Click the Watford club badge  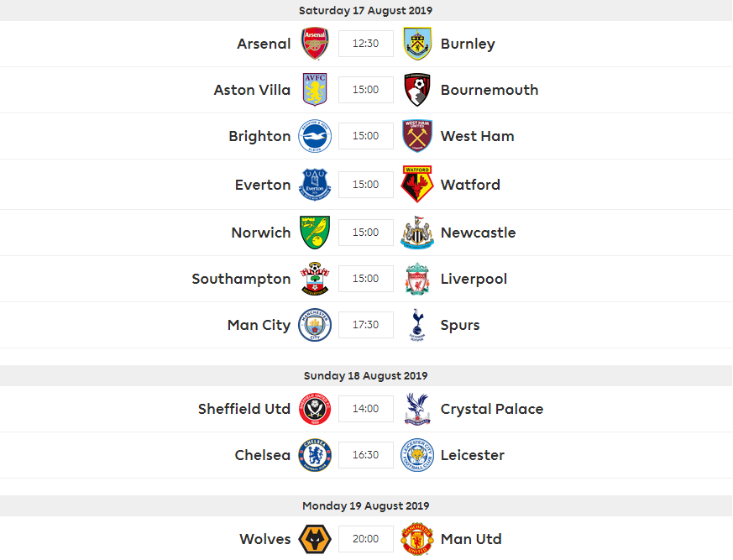417,185
